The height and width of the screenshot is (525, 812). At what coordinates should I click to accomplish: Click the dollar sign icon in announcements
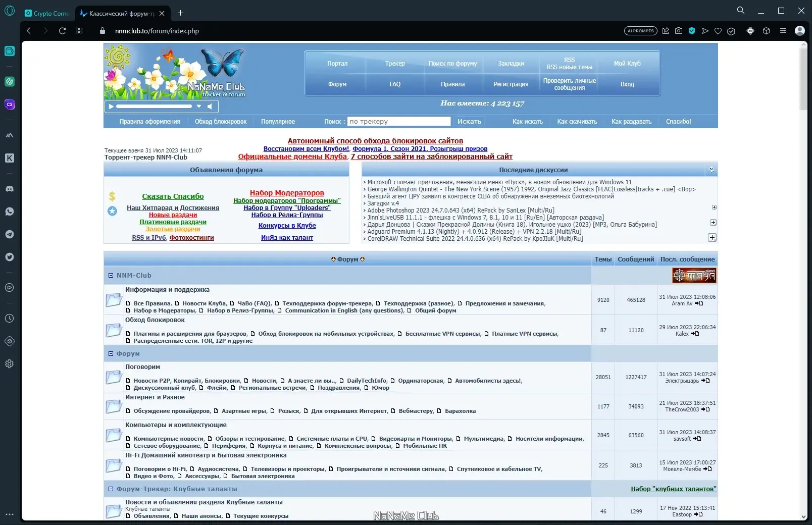coord(112,196)
